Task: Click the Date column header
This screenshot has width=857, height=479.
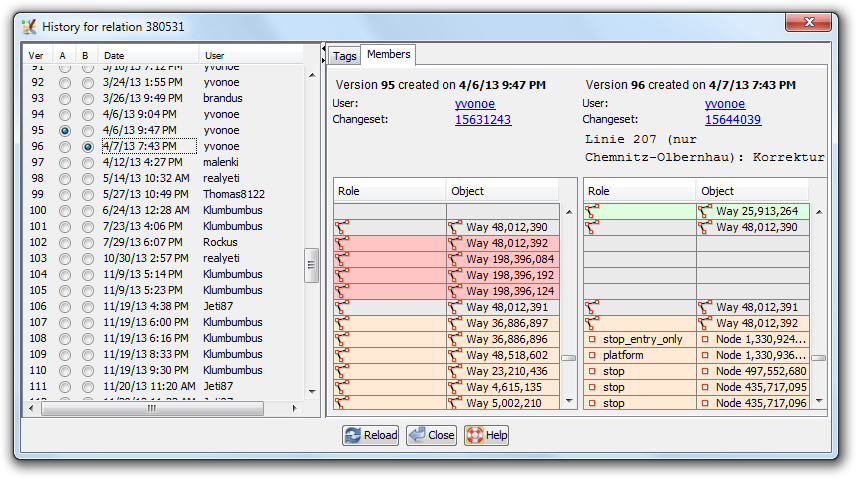Action: click(148, 55)
